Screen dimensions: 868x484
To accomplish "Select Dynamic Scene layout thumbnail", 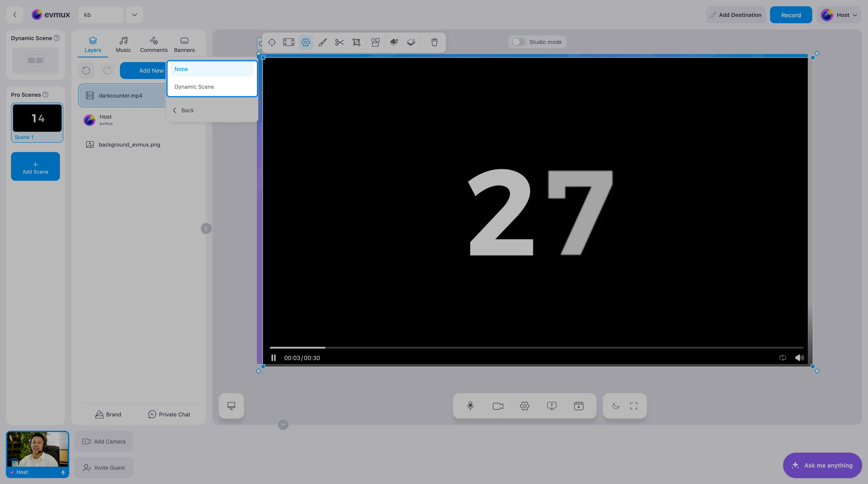I will click(x=35, y=60).
